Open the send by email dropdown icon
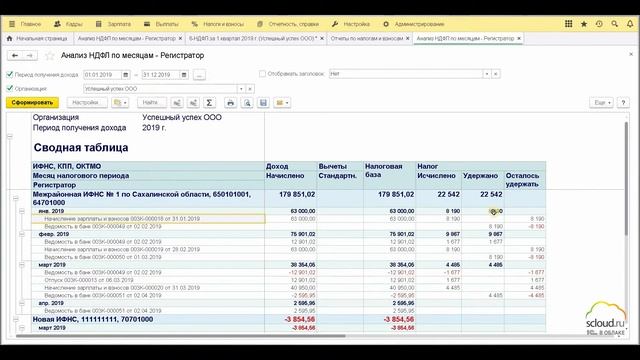This screenshot has height=360, width=640. [x=282, y=103]
